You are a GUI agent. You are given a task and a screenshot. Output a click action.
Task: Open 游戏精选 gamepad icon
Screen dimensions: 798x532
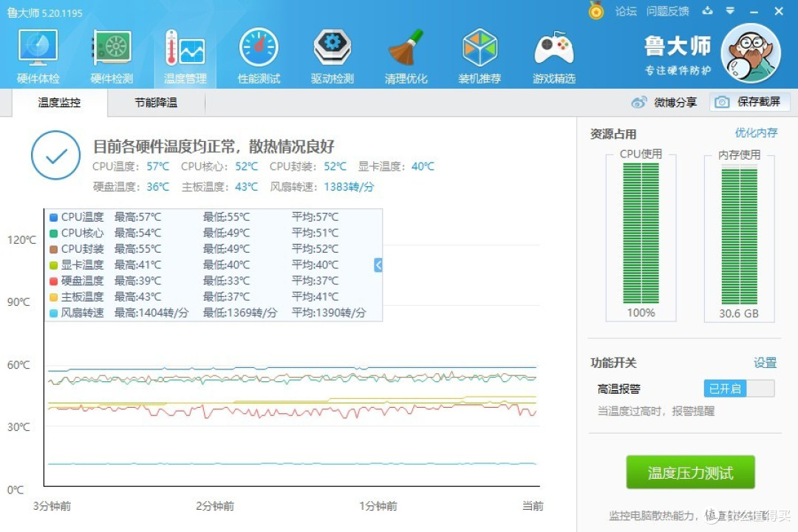coord(553,47)
